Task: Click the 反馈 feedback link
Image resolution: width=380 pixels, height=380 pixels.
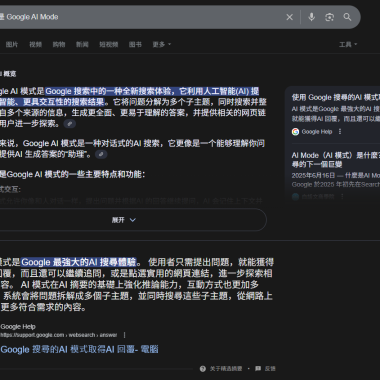Action: click(270, 369)
